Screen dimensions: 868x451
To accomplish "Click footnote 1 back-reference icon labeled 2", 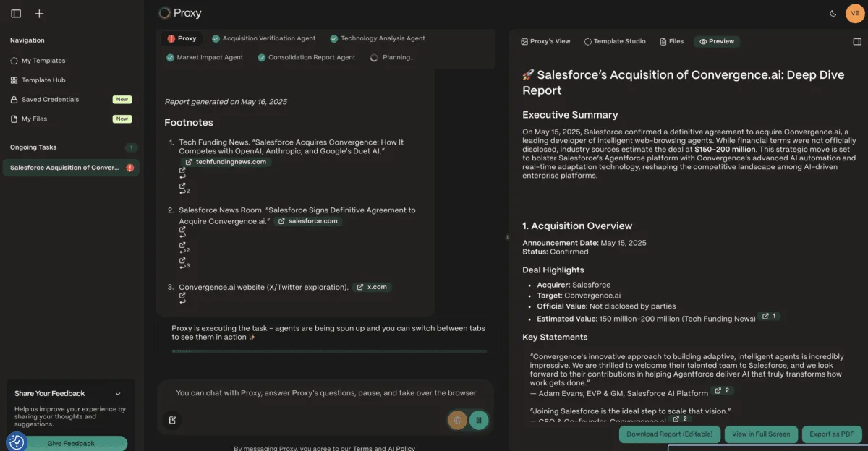I will pos(184,189).
